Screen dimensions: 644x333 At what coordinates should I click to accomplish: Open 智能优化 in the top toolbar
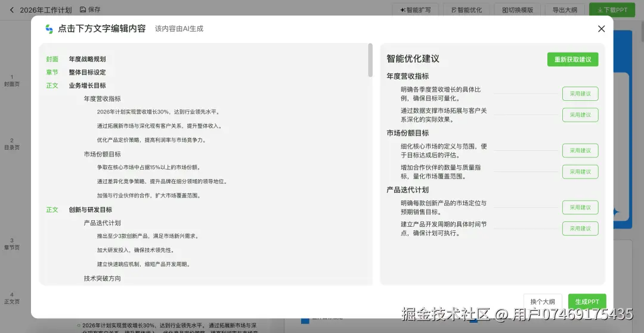click(x=466, y=10)
